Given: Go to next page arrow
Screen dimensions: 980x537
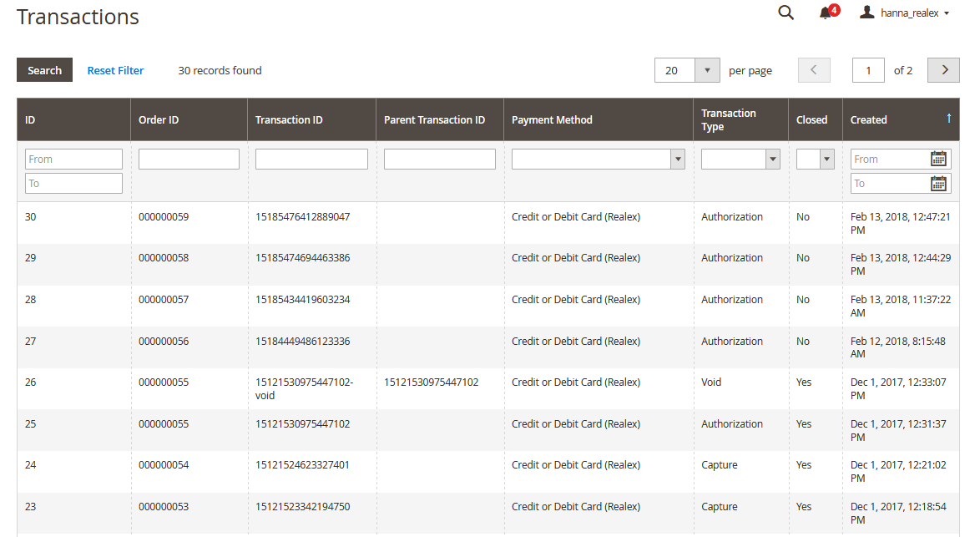Looking at the screenshot, I should click(943, 70).
